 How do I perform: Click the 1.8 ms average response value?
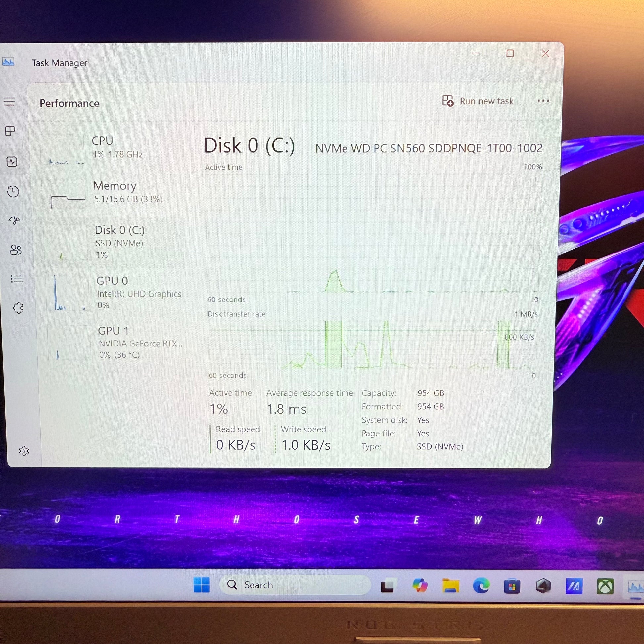286,409
